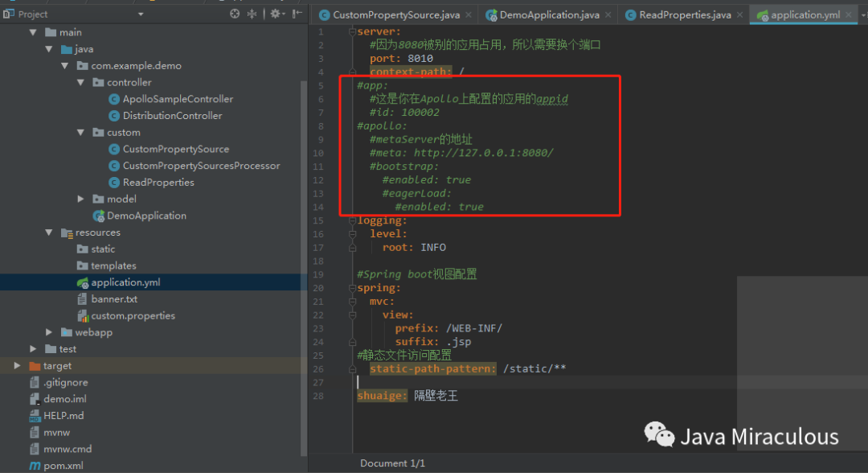Click the static-path-pattern key

click(433, 369)
